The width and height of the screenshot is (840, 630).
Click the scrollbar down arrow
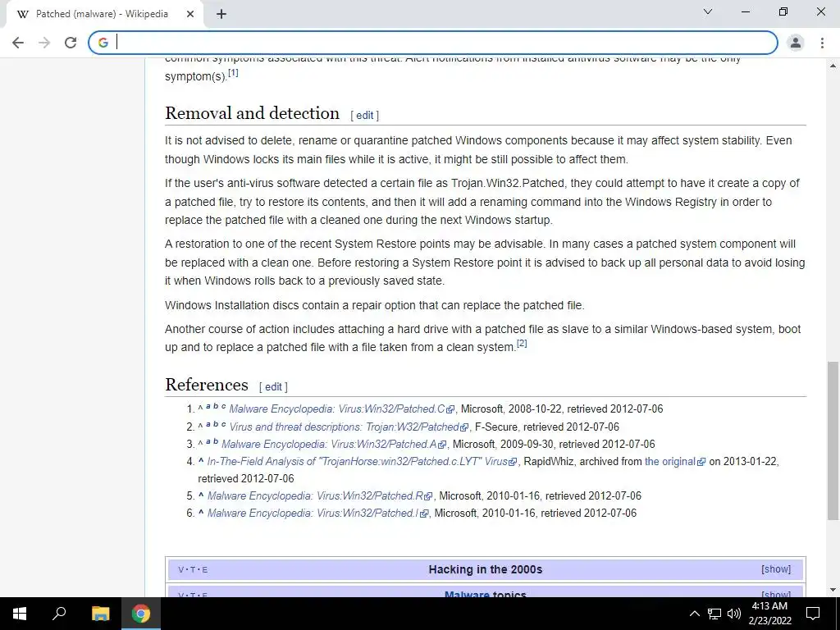(x=833, y=590)
